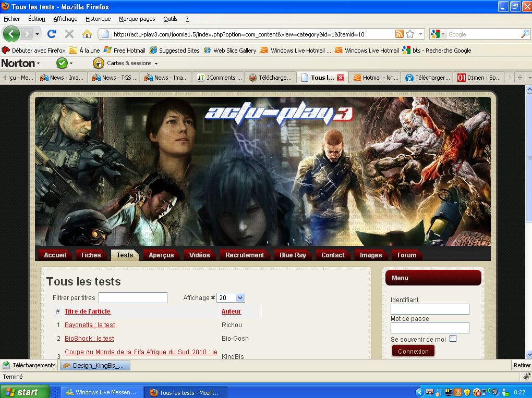This screenshot has width=532, height=398.
Task: Open Téléchargements panel in status bar
Action: 29,365
